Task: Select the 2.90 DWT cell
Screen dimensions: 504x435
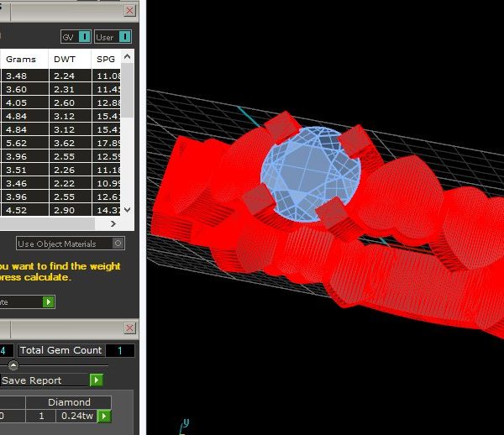Action: [x=71, y=210]
